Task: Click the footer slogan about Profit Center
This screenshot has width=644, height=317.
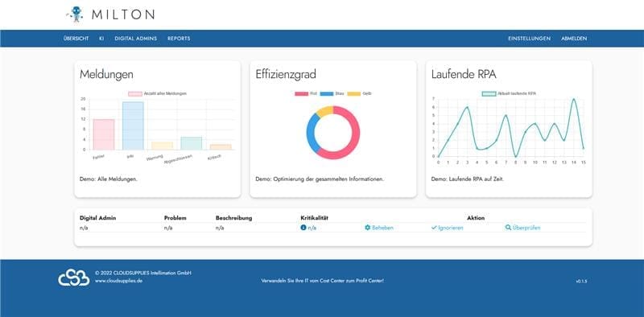Action: tap(323, 281)
